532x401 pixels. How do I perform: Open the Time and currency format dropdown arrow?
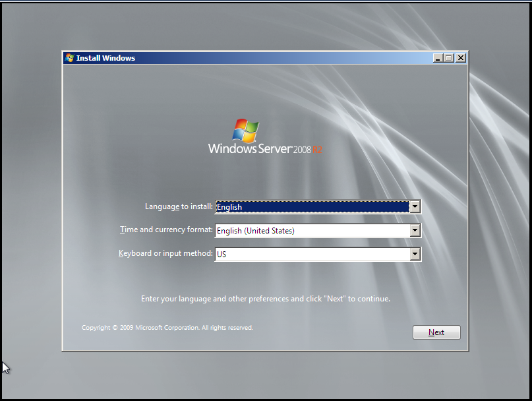pos(415,231)
